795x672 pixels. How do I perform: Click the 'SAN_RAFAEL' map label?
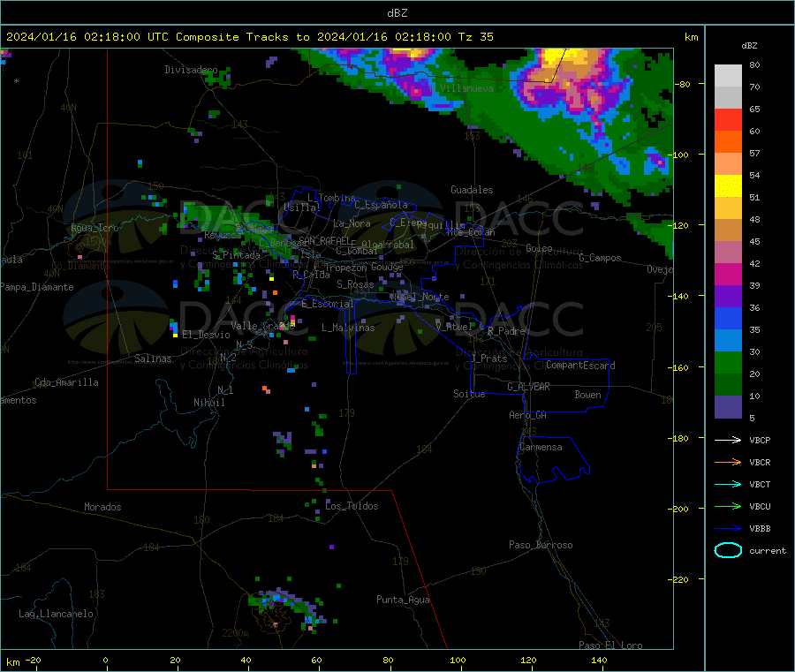point(324,240)
